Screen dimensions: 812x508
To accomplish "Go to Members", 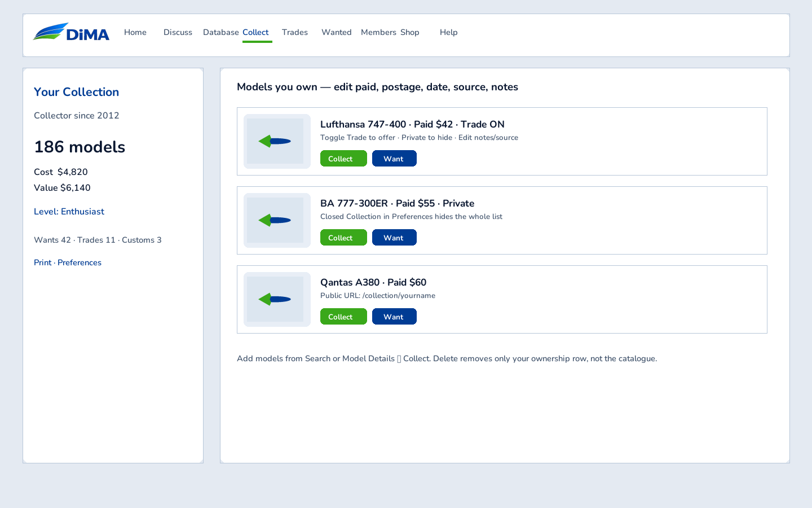I will [x=378, y=32].
